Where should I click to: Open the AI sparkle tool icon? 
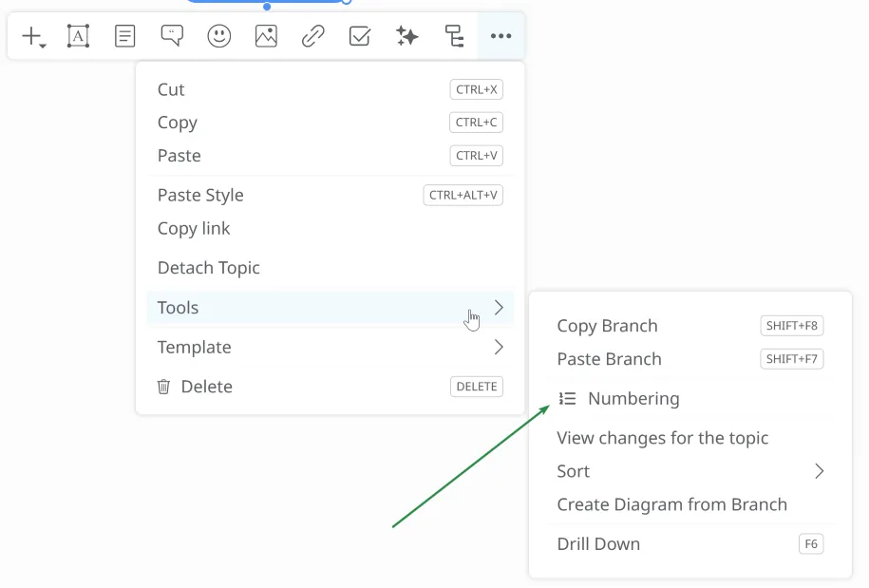[407, 37]
